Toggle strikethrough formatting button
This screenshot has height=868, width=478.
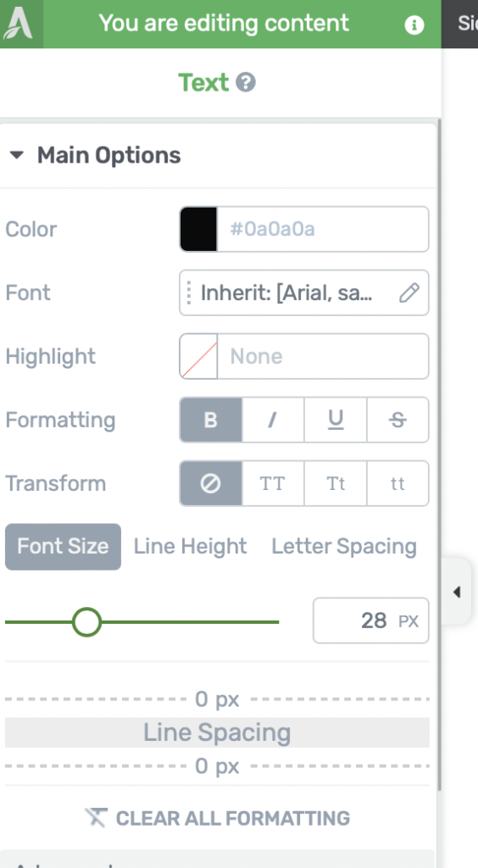pyautogui.click(x=397, y=420)
